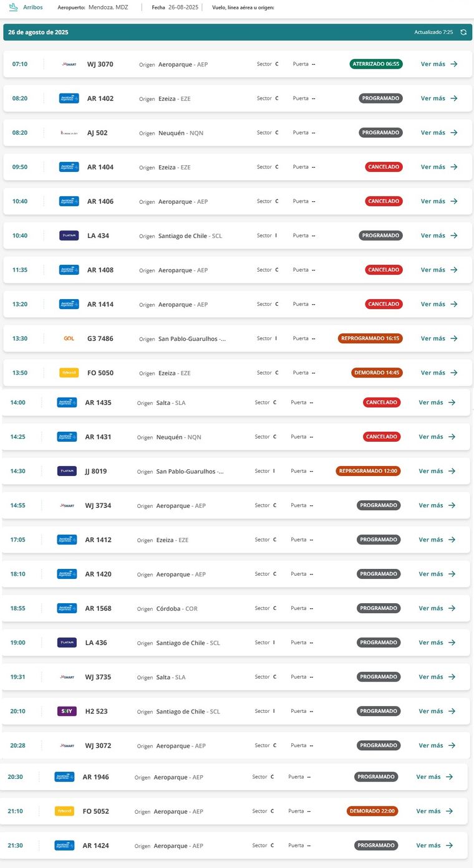The image size is (474, 868).
Task: Click the Arribos landing plane icon
Action: pos(13,7)
